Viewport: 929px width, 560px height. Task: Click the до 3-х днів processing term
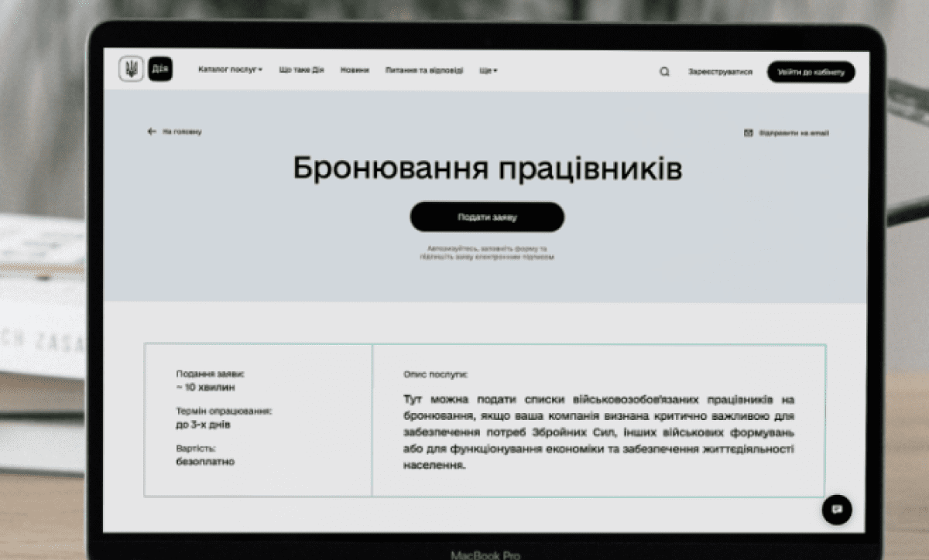pyautogui.click(x=203, y=425)
